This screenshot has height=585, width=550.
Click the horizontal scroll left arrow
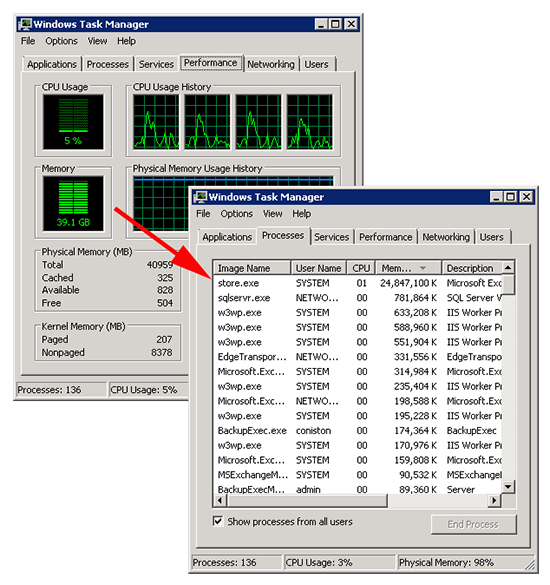[220, 500]
